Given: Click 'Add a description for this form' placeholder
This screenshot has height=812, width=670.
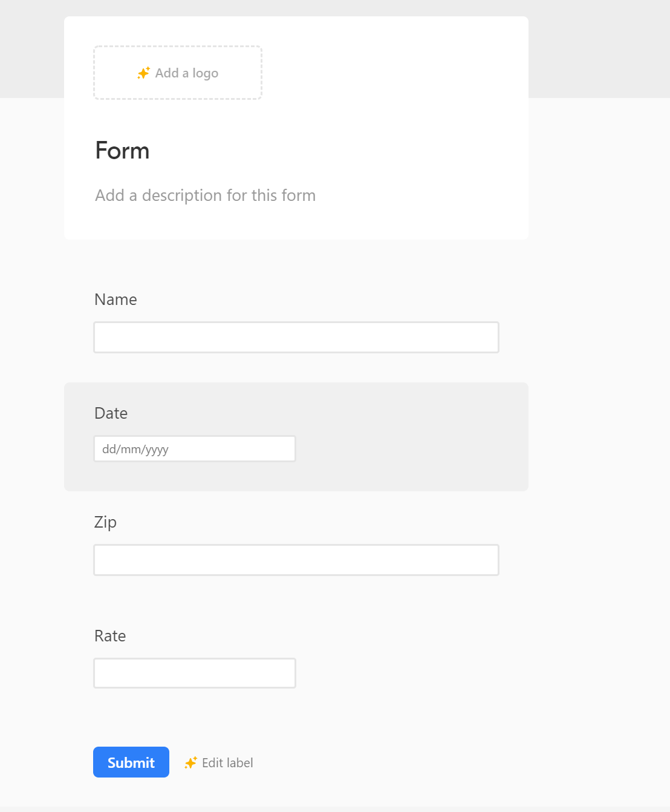Looking at the screenshot, I should click(x=206, y=195).
